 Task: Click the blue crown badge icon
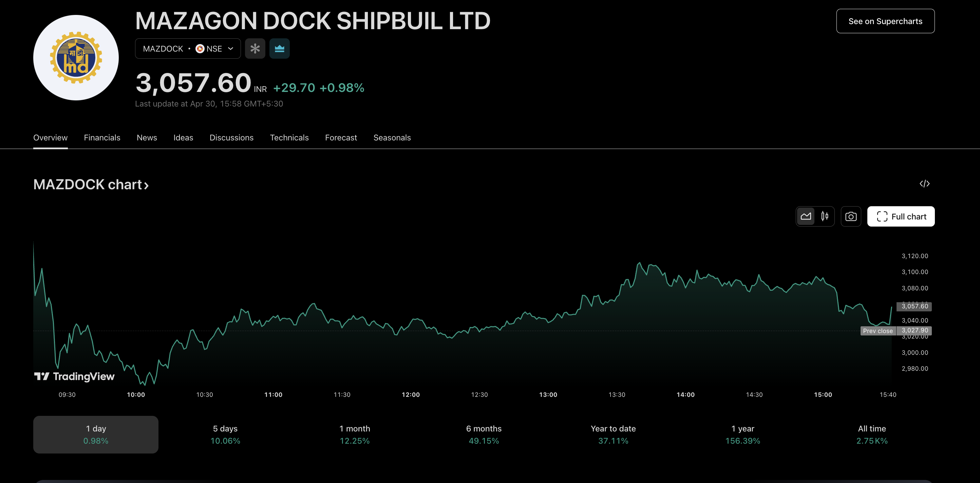[280, 49]
